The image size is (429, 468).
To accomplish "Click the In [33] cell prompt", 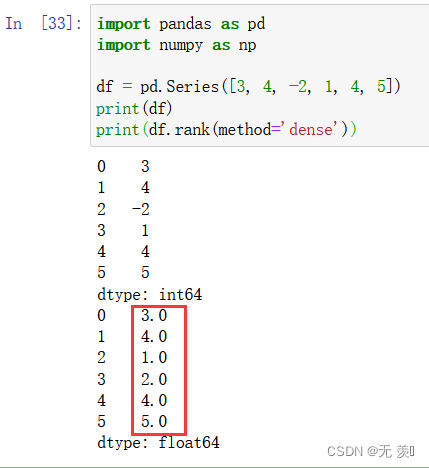I will coord(43,24).
